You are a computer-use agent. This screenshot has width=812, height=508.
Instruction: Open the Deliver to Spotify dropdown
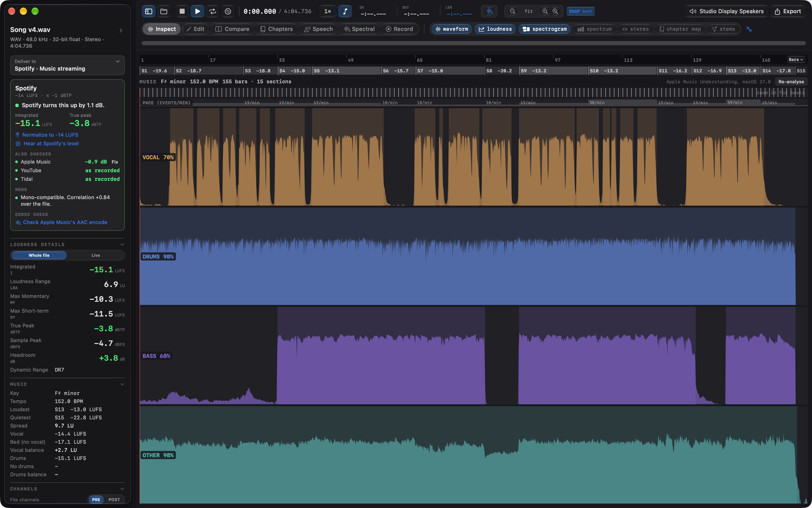pos(67,65)
